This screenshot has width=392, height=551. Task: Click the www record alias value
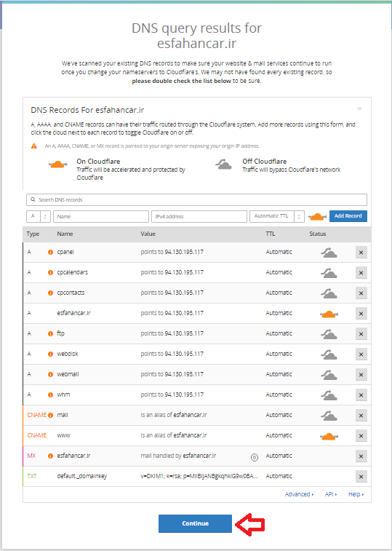[x=174, y=436]
